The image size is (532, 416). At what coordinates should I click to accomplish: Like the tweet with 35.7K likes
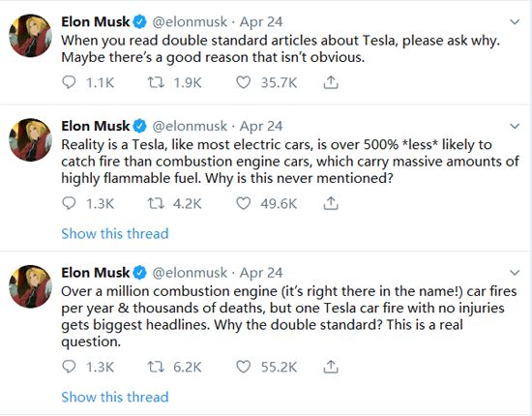click(x=243, y=82)
